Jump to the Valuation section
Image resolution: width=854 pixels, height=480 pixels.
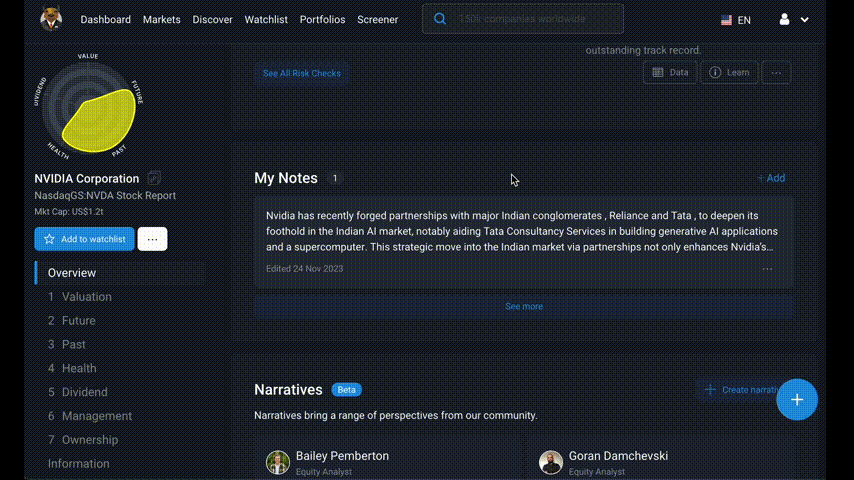point(87,297)
